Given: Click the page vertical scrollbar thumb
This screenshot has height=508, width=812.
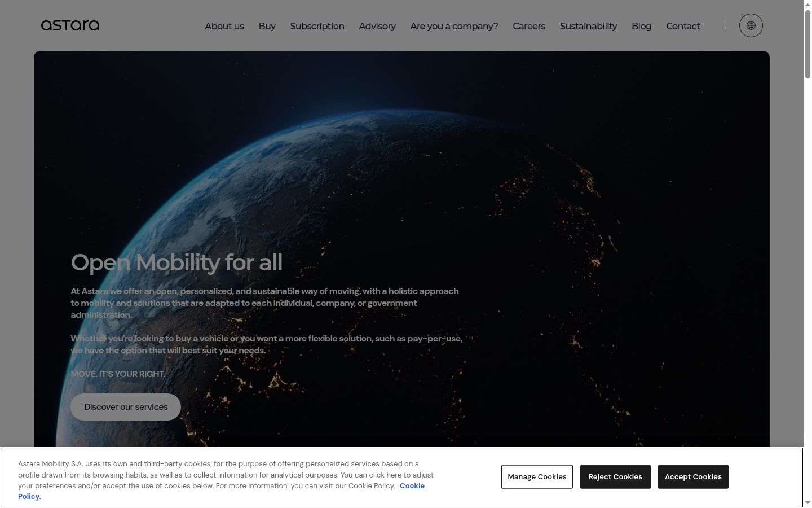Looking at the screenshot, I should (x=807, y=44).
